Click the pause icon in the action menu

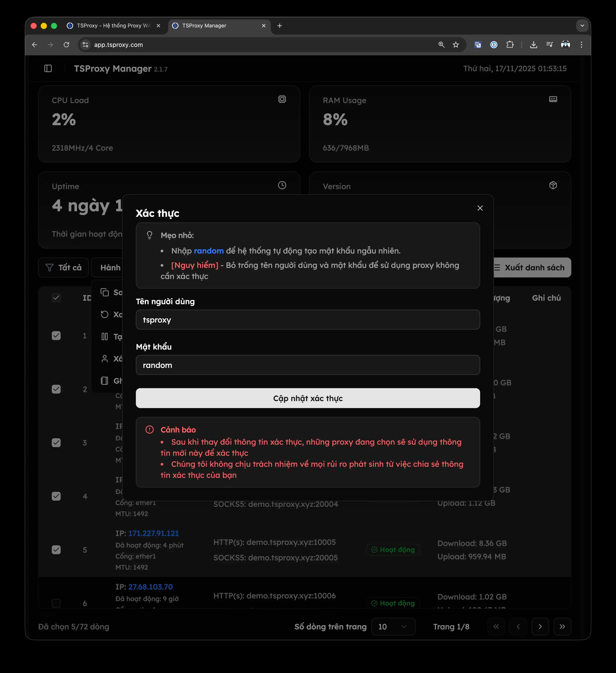pyautogui.click(x=104, y=336)
